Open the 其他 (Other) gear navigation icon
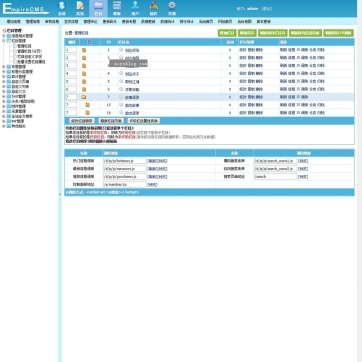The width and height of the screenshot is (362, 362). tap(172, 9)
